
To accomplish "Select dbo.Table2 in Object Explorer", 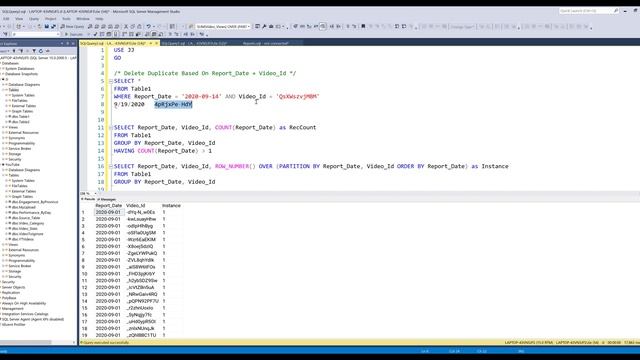I will coord(20,122).
